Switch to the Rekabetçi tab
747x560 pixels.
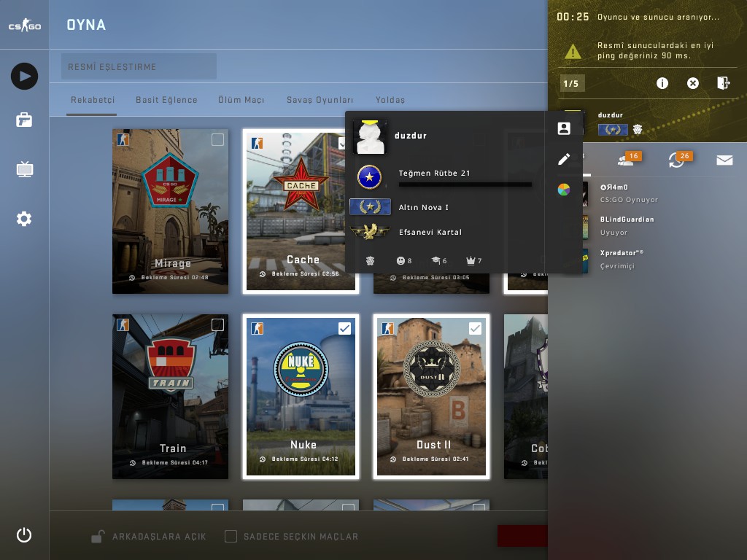coord(93,100)
